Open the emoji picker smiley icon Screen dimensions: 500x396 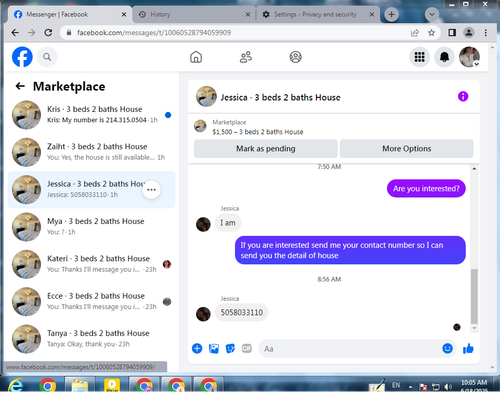click(447, 349)
